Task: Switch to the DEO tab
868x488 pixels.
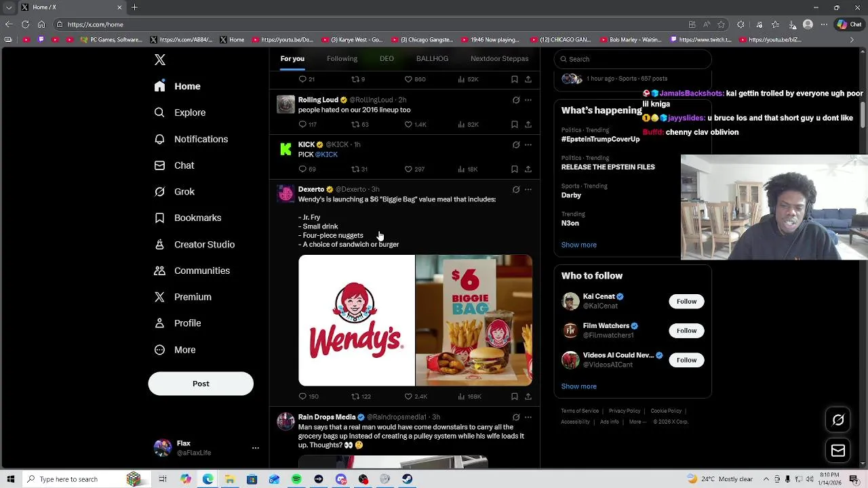Action: [387, 59]
